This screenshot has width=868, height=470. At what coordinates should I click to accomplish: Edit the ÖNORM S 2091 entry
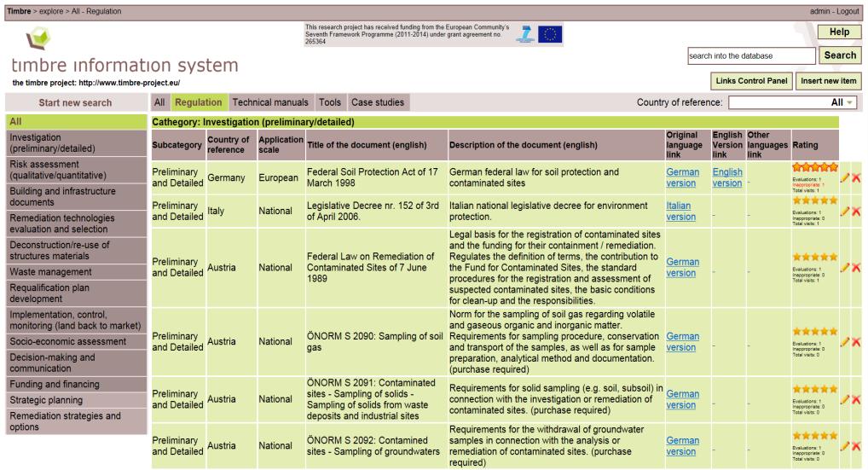point(845,399)
